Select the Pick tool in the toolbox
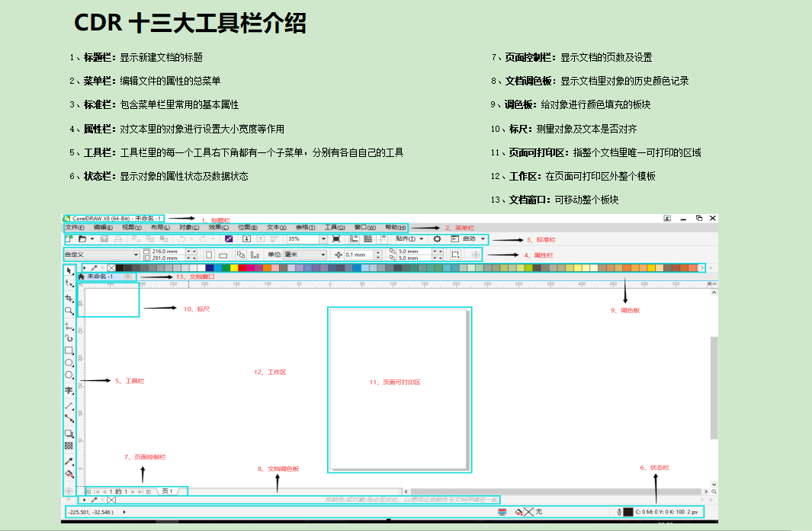This screenshot has width=812, height=531. pyautogui.click(x=69, y=269)
